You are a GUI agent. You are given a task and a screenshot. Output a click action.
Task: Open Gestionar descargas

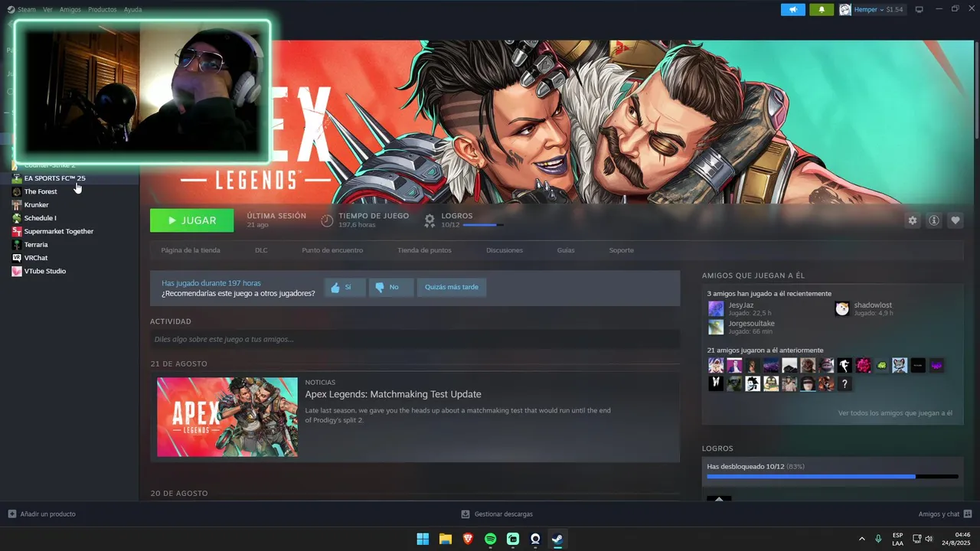pyautogui.click(x=497, y=514)
